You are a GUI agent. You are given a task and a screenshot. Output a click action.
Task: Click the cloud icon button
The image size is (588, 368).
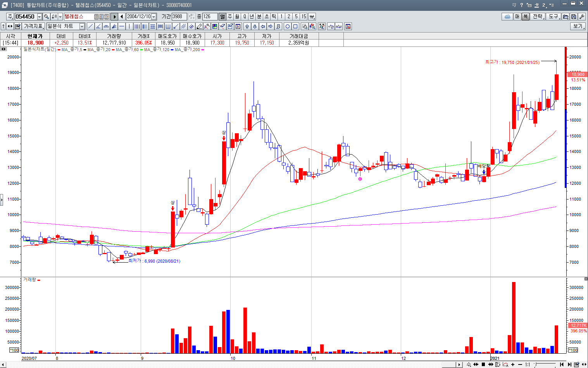(507, 17)
